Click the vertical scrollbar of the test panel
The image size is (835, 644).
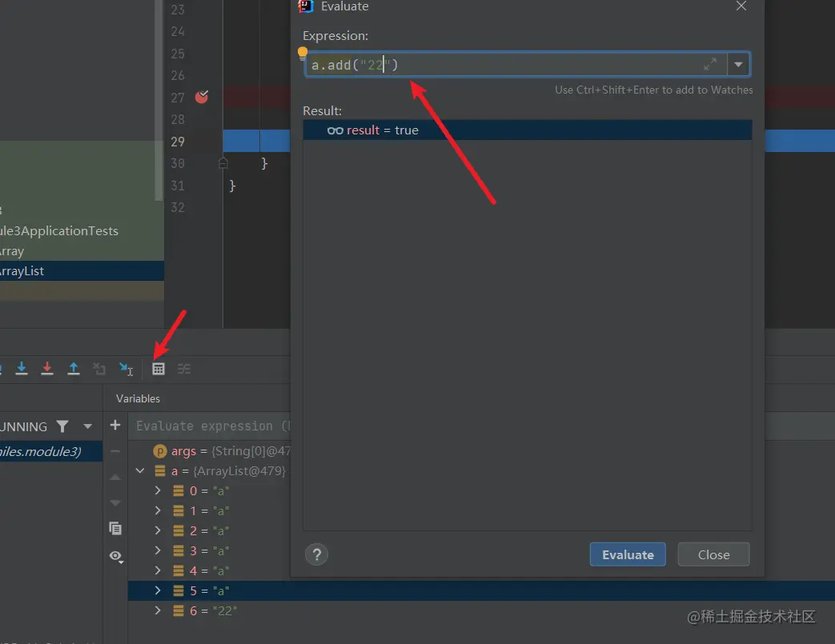(159, 100)
